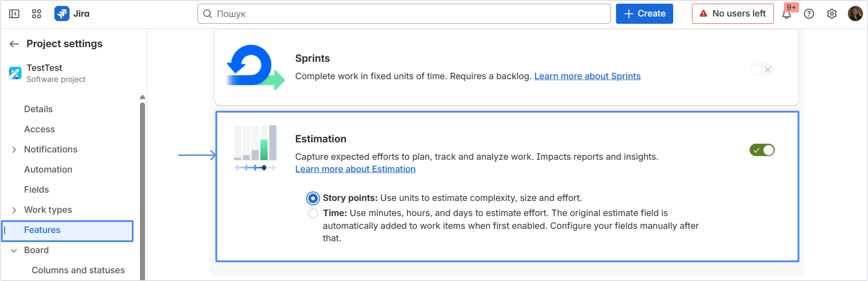The width and height of the screenshot is (868, 281).
Task: Go back using Project settings arrow
Action: pyautogui.click(x=14, y=44)
